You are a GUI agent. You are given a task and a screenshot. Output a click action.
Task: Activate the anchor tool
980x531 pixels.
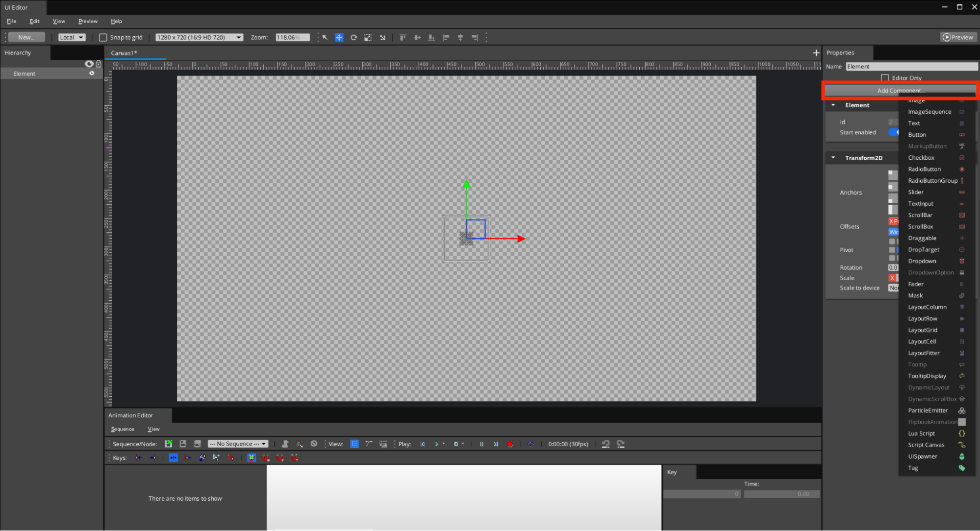pos(382,37)
